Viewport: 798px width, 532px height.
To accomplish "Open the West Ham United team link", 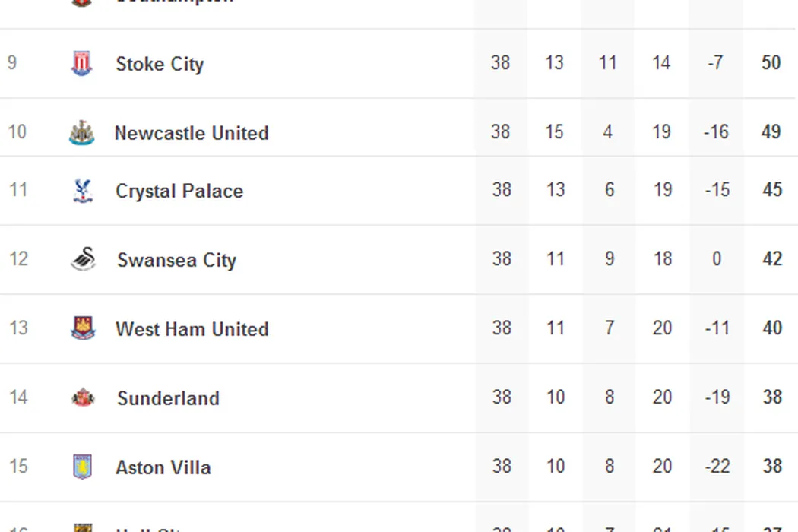I will tap(192, 329).
